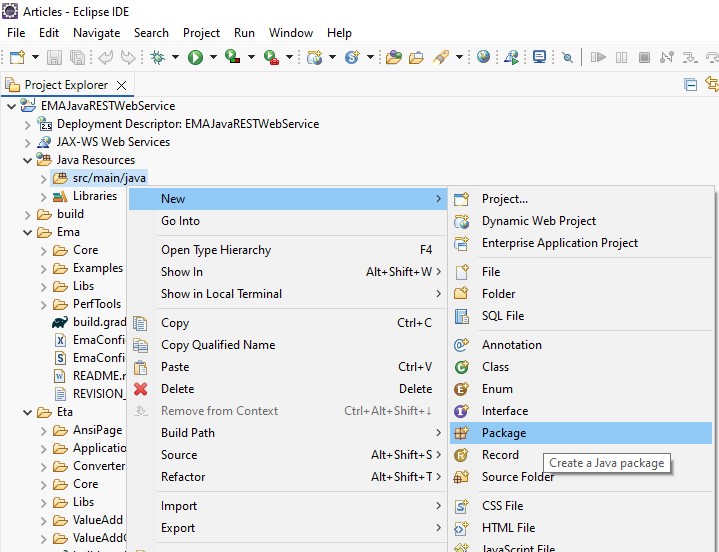The width and height of the screenshot is (719, 552).
Task: Select the build folder in Project Explorer
Action: click(70, 214)
